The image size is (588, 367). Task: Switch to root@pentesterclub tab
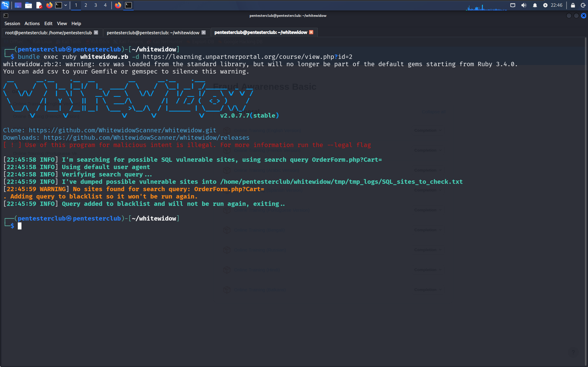48,33
